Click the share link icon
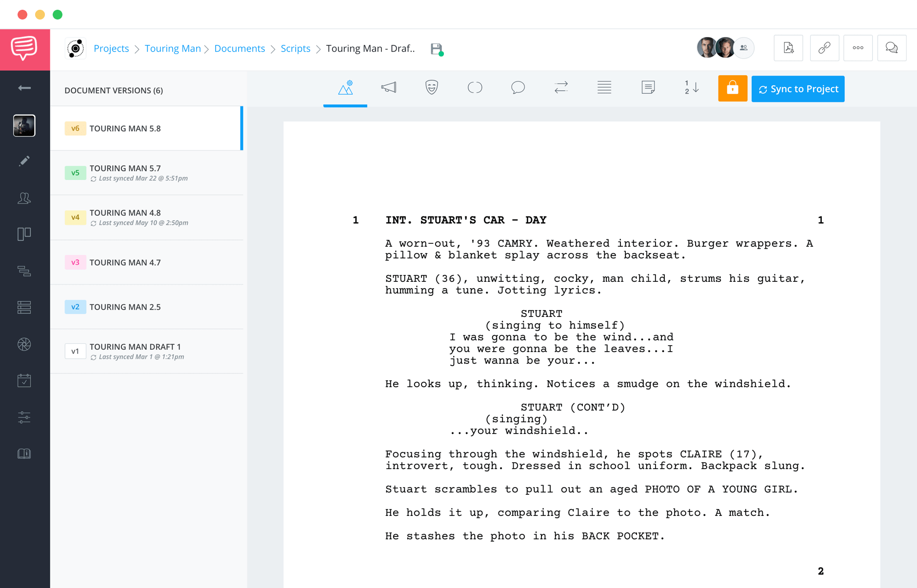Screen dimensions: 917x588 coord(824,48)
